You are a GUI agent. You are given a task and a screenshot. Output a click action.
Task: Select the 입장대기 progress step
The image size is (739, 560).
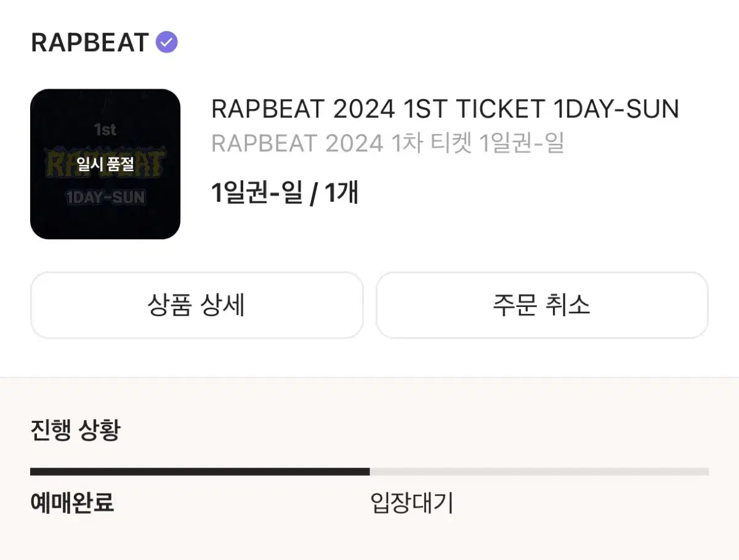[x=412, y=503]
